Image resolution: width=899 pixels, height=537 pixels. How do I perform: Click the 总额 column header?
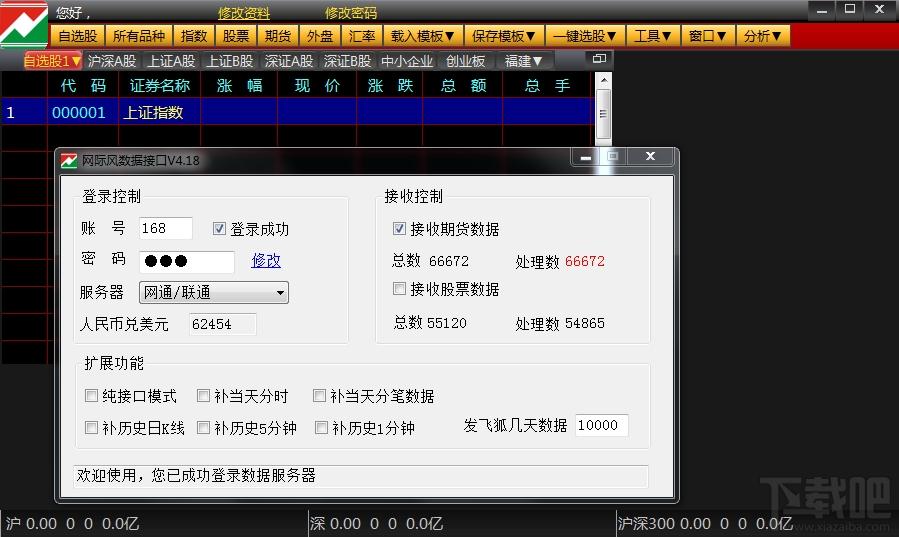tap(463, 85)
